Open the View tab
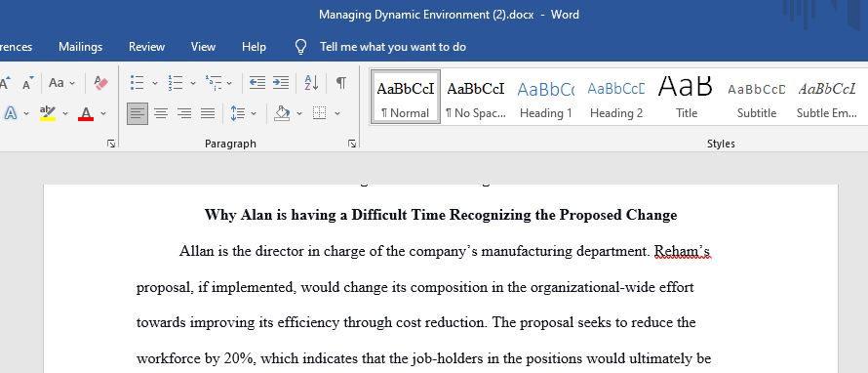The image size is (868, 373). (x=203, y=47)
